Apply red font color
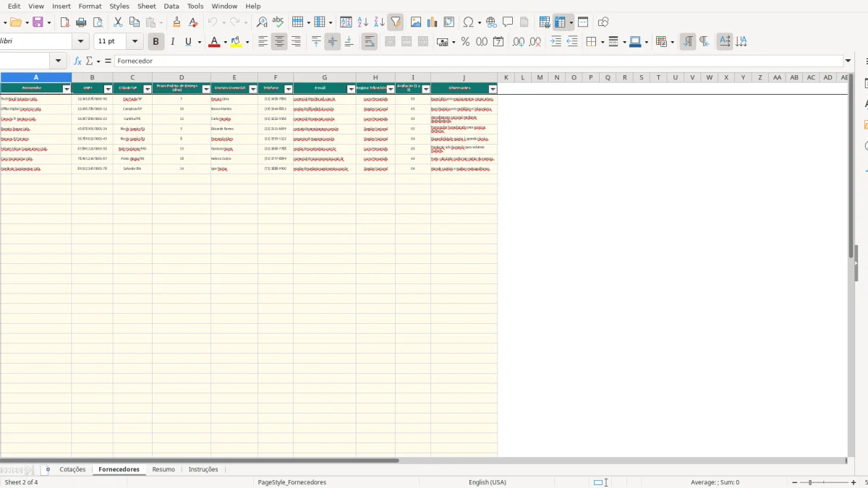 [213, 42]
